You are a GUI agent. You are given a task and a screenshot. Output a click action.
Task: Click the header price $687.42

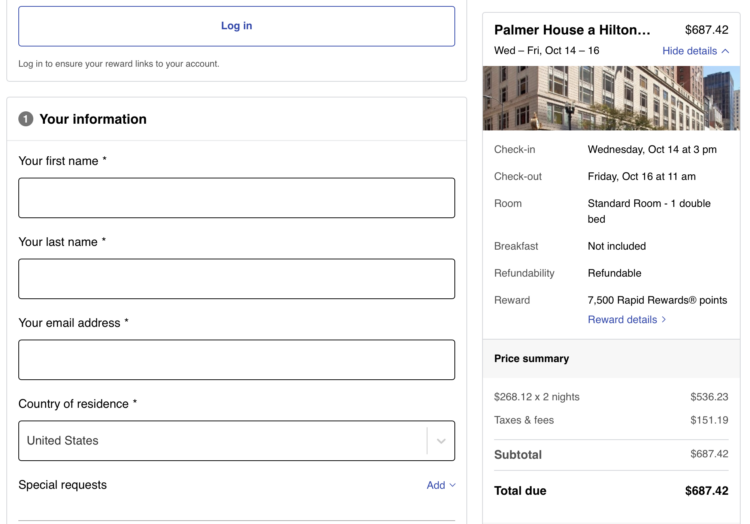[x=706, y=30]
